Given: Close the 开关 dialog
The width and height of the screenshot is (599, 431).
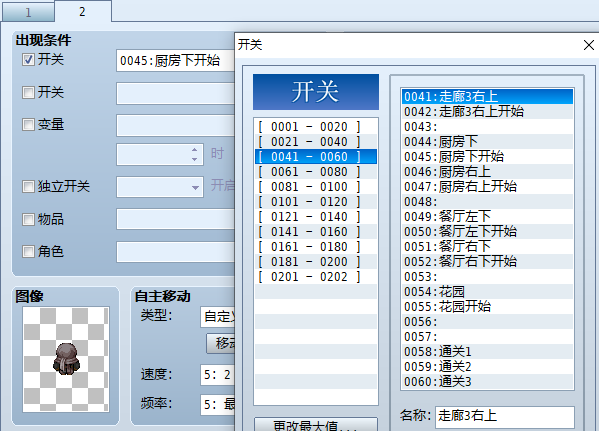Looking at the screenshot, I should tap(589, 45).
